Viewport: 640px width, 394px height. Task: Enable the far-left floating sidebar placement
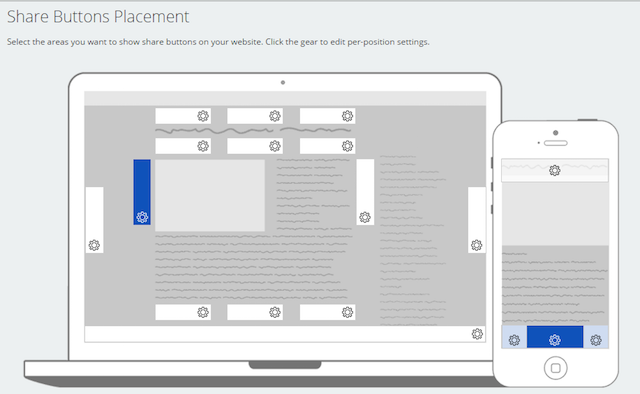pos(94,220)
